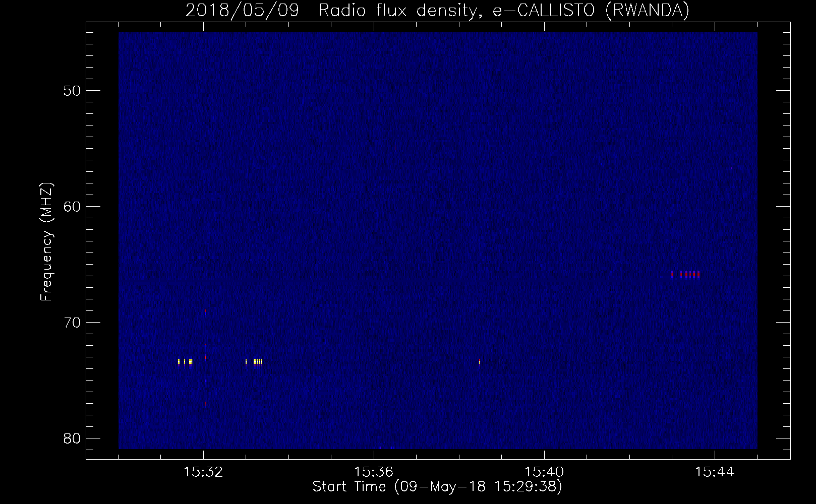Click the time tick label "15:36"
Screen dimensions: 816x504
(x=374, y=472)
